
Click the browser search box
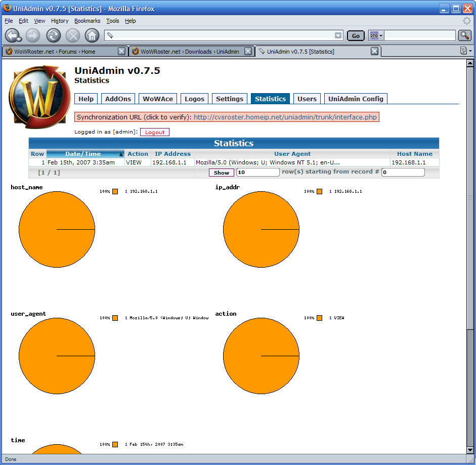click(x=420, y=35)
